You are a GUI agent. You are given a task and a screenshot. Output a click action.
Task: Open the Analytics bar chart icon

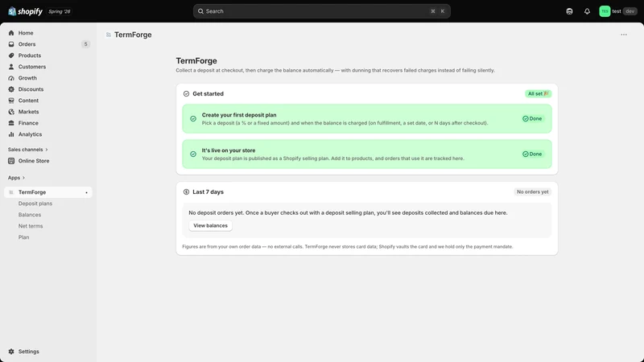click(11, 134)
